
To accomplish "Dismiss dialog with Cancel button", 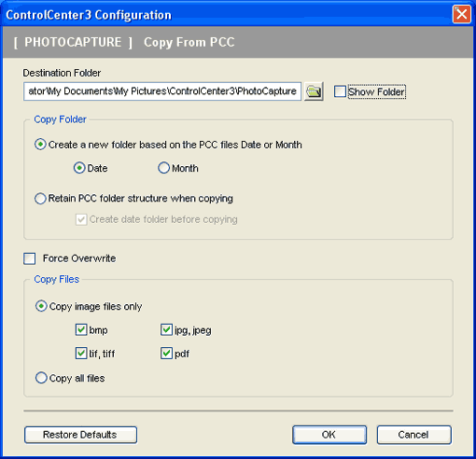I will point(414,435).
